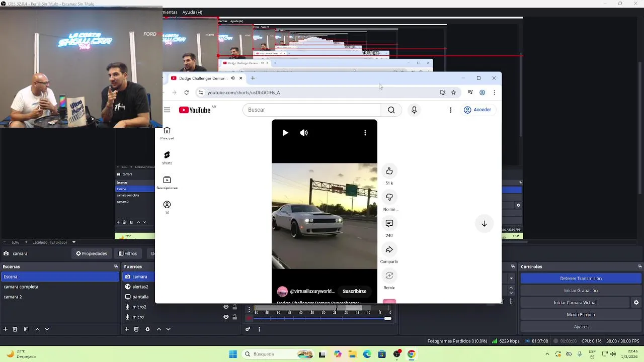644x362 pixels.
Task: Reload the page in Chrome
Action: click(186, 93)
